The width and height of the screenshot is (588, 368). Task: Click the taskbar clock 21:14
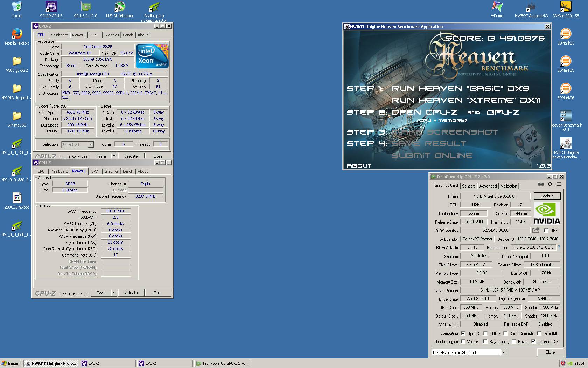(579, 363)
